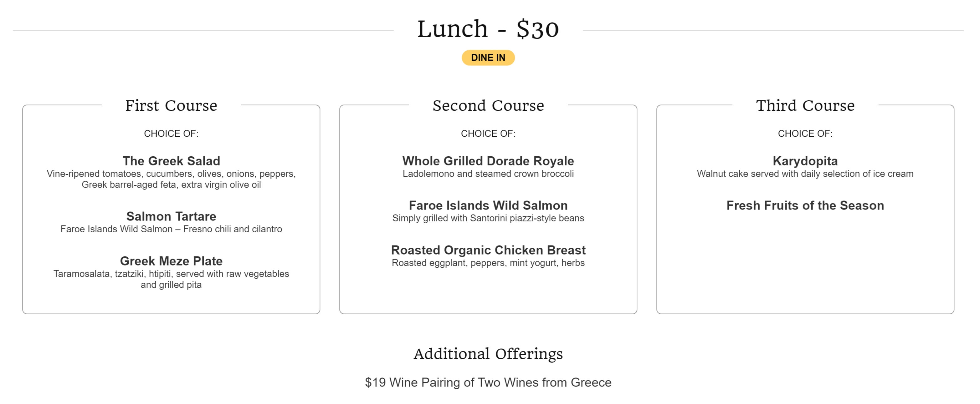Click the Additional Offerings heading
Viewport: 980px width, 404px height.
tap(488, 354)
